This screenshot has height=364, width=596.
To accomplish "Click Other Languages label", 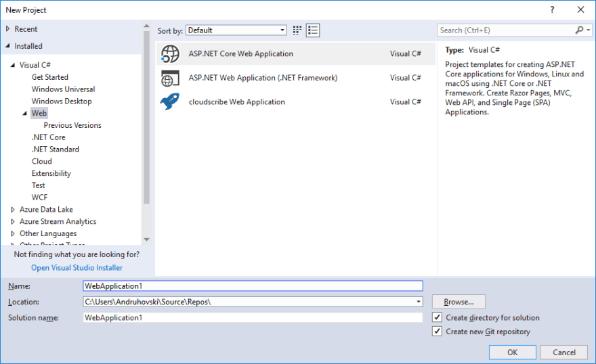I will click(x=48, y=233).
